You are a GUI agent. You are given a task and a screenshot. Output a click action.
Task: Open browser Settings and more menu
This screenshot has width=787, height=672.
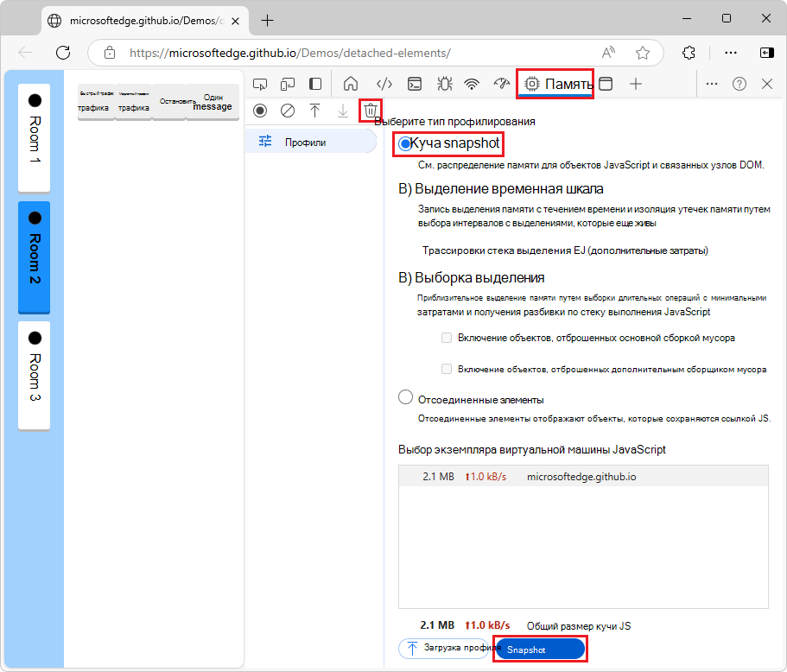click(731, 53)
